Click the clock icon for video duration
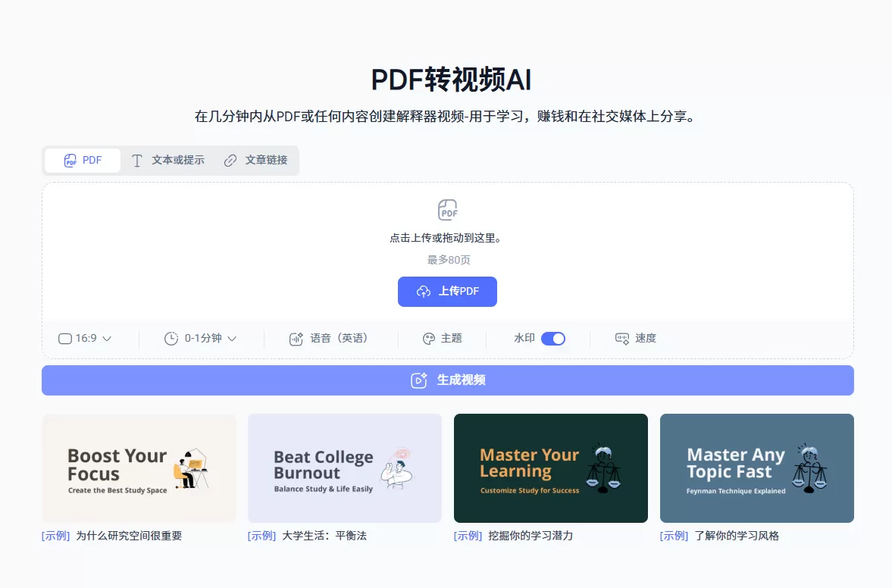Screen dimensions: 892x588 (x=170, y=339)
